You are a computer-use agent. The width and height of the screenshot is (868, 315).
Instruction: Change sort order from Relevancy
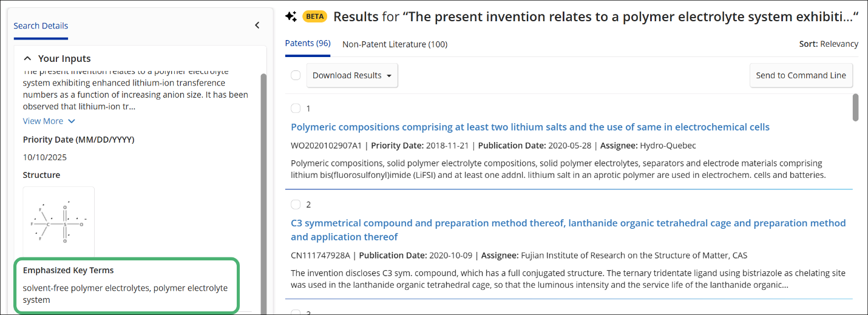pos(829,44)
